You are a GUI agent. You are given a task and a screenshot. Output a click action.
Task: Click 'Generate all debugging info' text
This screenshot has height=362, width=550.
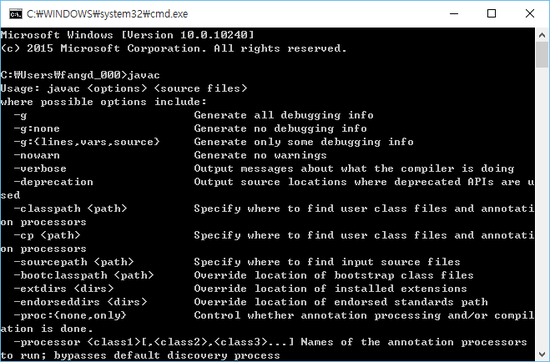point(284,115)
